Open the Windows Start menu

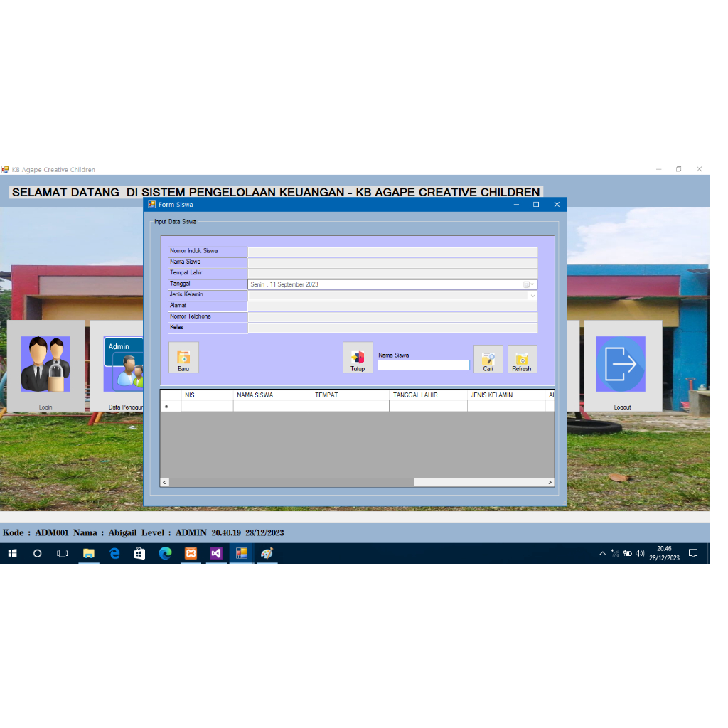13,553
